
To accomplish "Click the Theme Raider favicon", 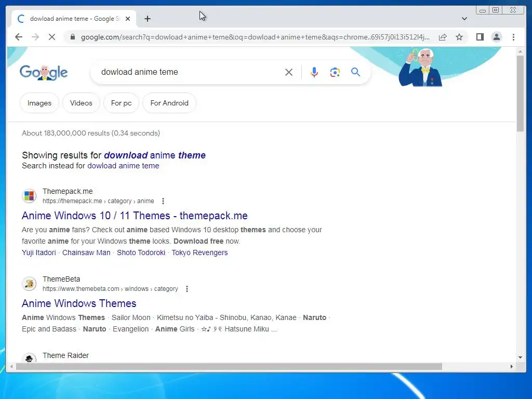I will click(29, 358).
